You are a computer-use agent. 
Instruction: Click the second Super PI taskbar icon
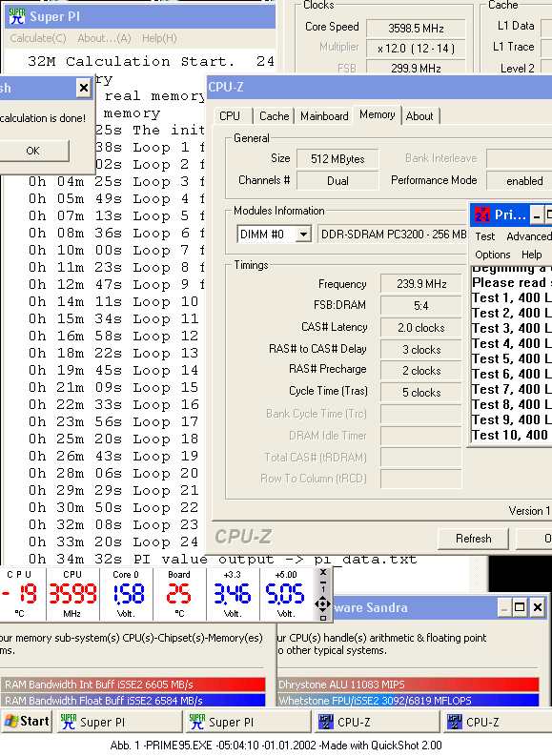tap(196, 722)
